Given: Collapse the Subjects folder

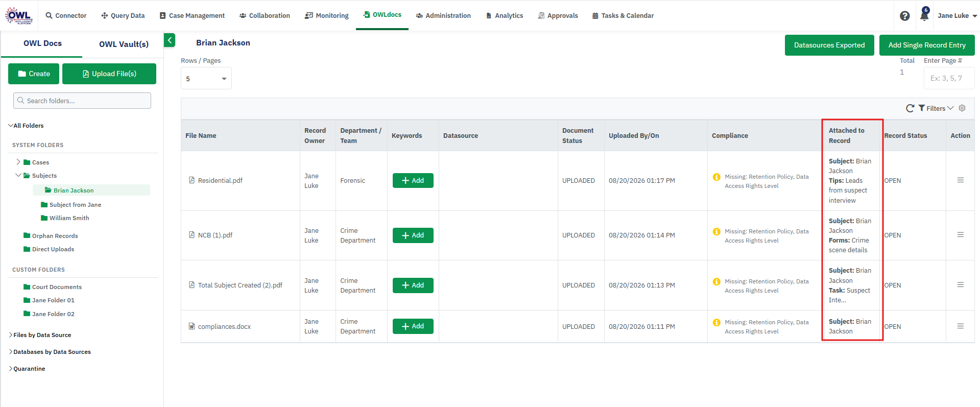Looking at the screenshot, I should pos(18,175).
